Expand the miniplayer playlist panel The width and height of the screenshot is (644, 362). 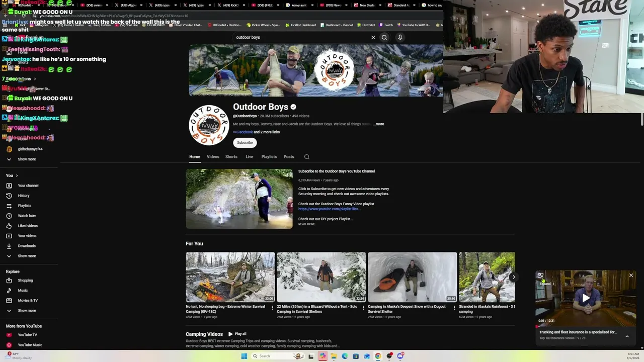[x=627, y=336]
